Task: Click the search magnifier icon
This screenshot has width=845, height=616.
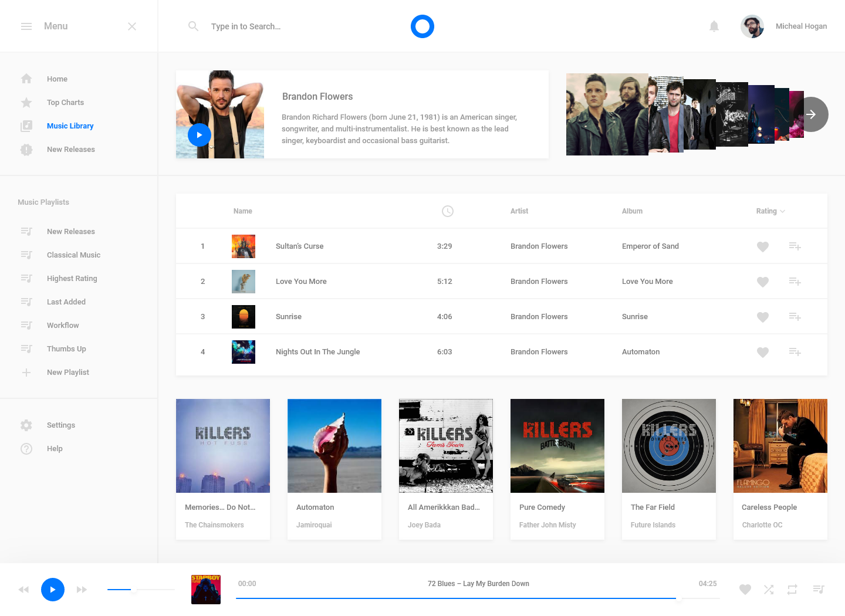Action: coord(193,26)
